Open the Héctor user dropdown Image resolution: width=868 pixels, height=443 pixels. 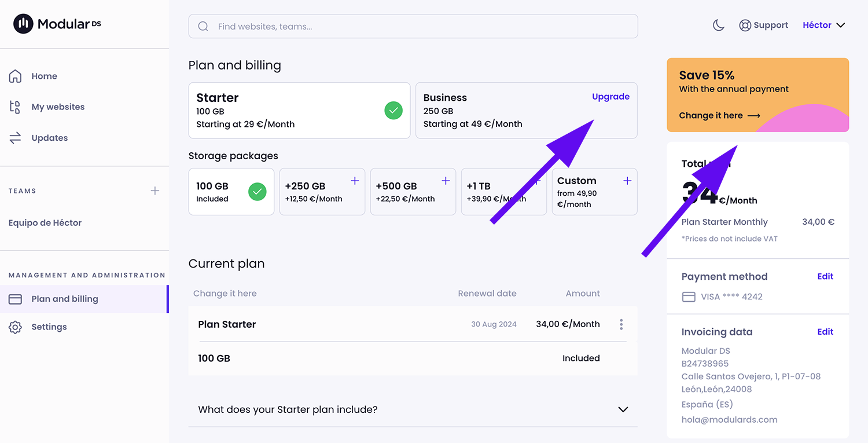(824, 25)
